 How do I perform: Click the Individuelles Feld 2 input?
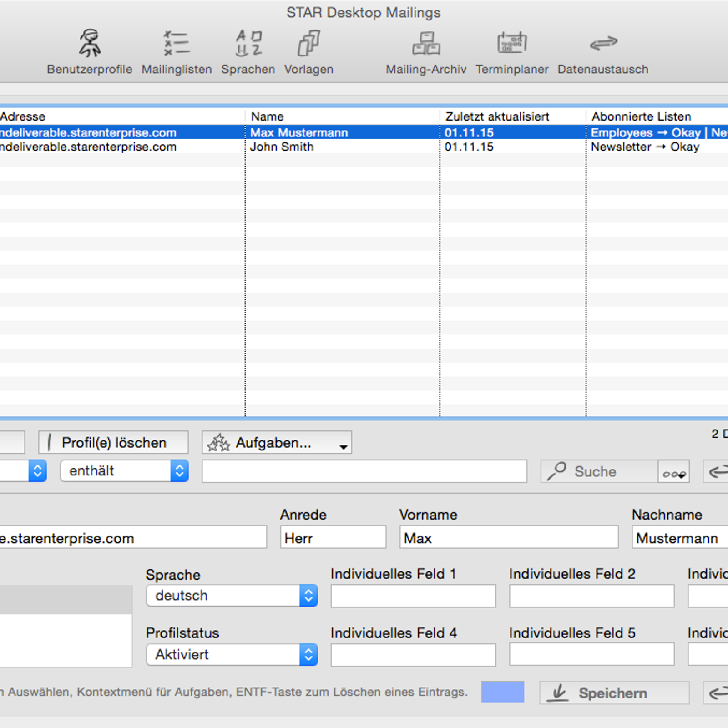point(591,596)
